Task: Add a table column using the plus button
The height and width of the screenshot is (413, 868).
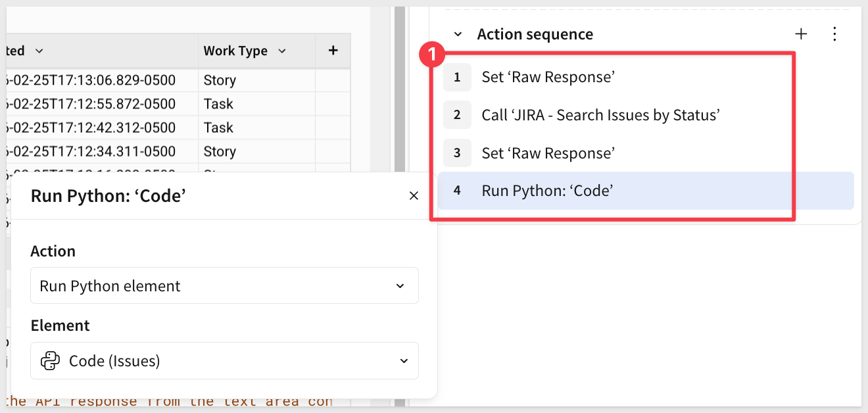Action: (x=333, y=51)
